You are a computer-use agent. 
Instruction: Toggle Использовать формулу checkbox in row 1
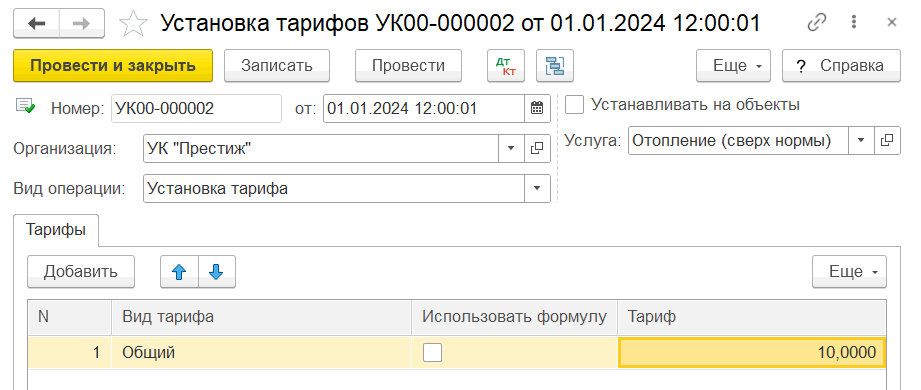(x=433, y=352)
